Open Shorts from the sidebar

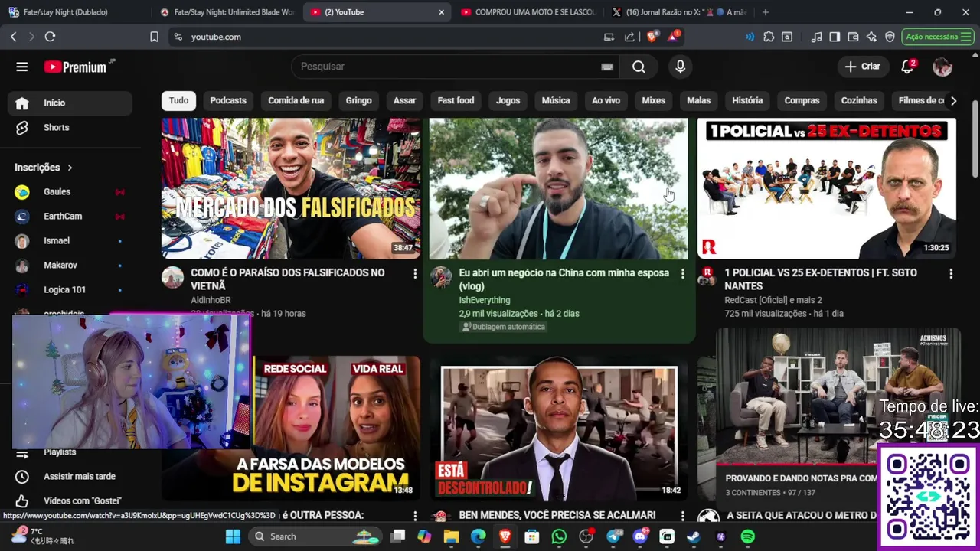[x=70, y=128]
